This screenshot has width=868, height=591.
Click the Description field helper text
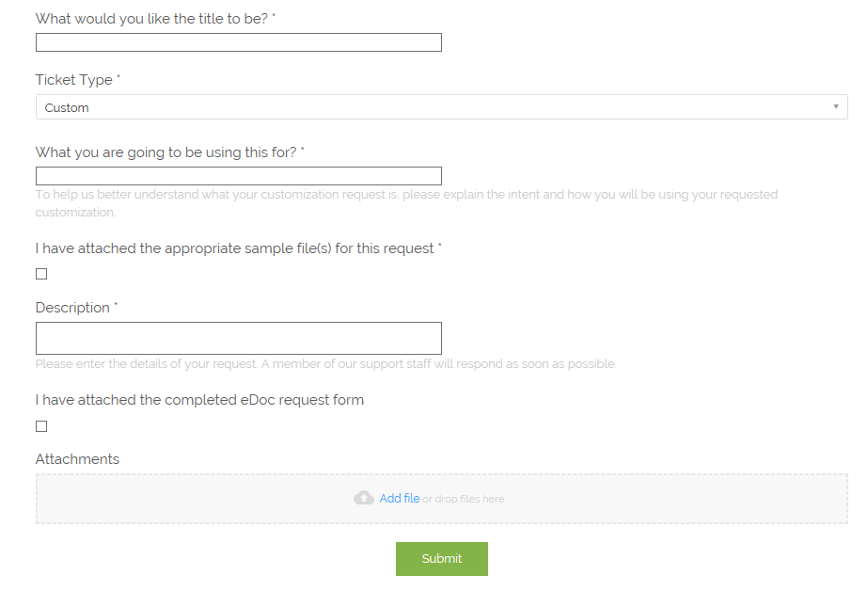tap(325, 363)
